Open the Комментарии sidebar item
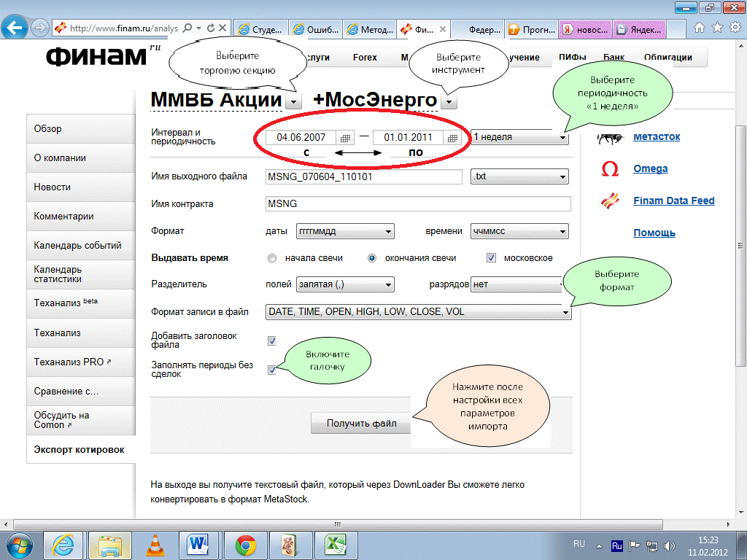This screenshot has height=560, width=747. coord(81,216)
